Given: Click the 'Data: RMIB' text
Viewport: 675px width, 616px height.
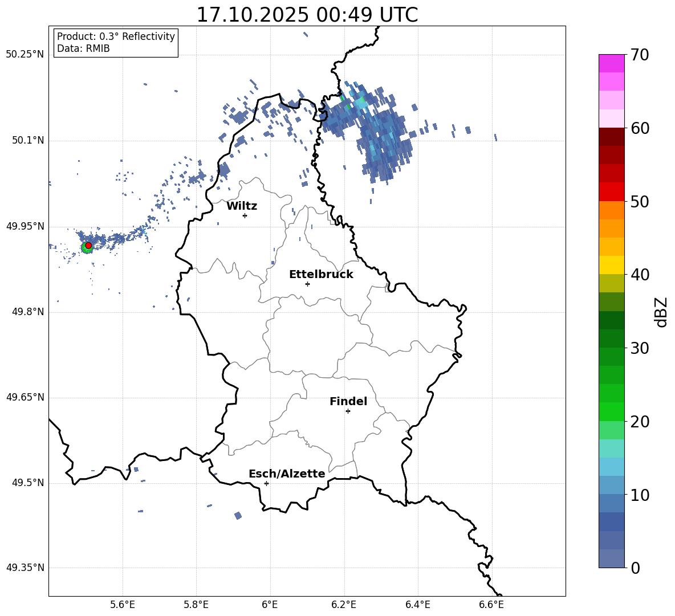Looking at the screenshot, I should point(83,48).
